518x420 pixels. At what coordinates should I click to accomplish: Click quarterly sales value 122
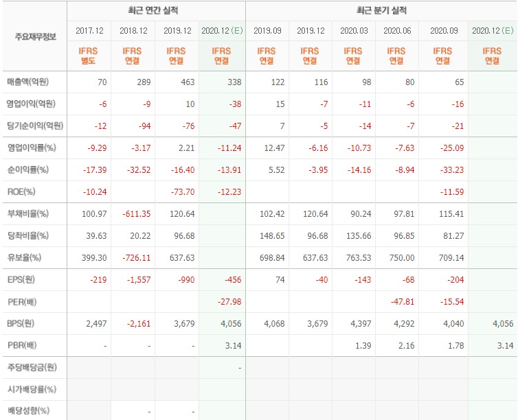tap(278, 82)
